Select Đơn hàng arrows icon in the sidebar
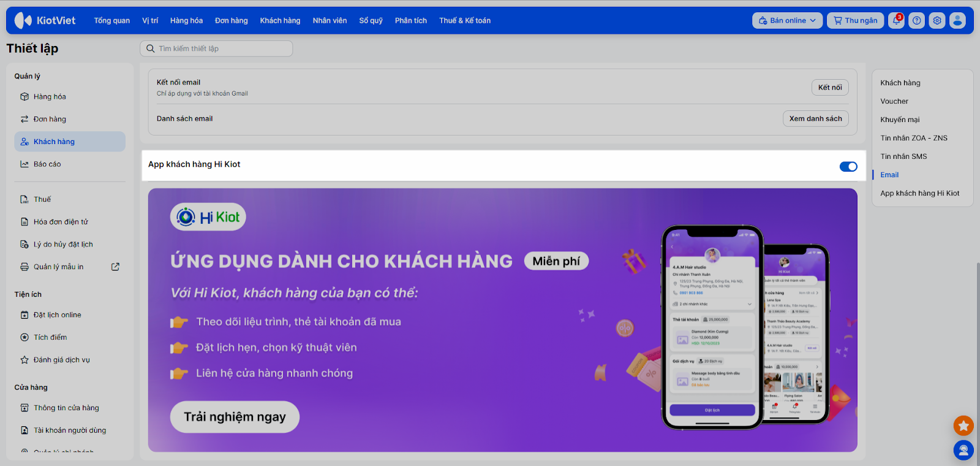This screenshot has width=980, height=466. [24, 119]
